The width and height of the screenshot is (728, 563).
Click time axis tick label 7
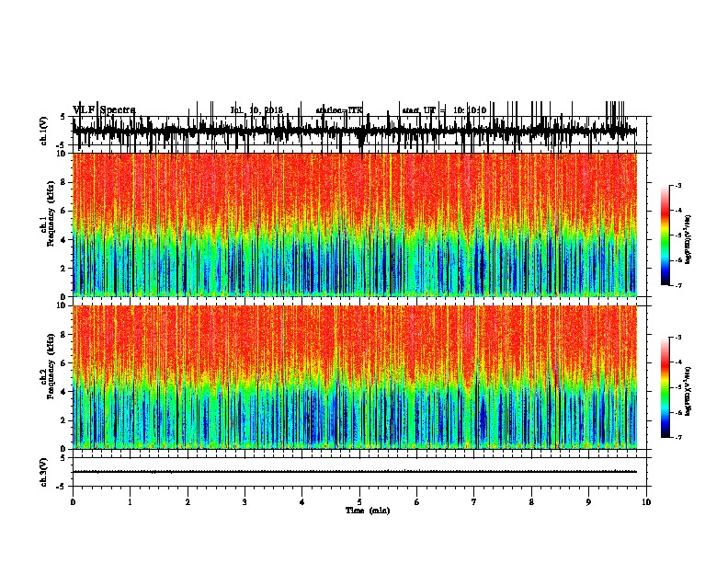(474, 502)
